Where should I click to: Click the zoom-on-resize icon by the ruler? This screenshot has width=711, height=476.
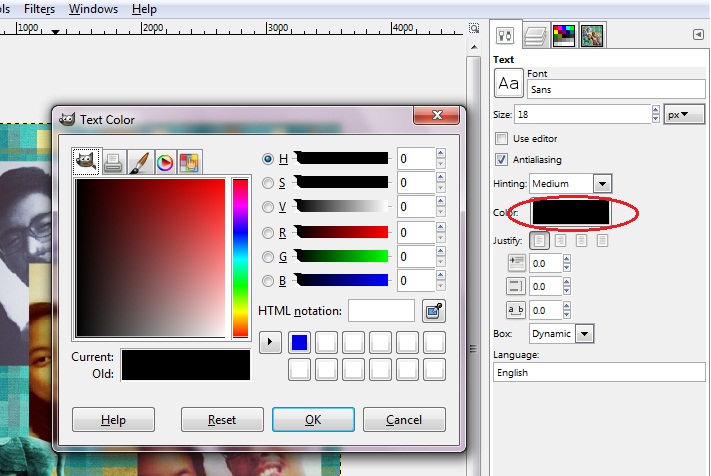474,29
